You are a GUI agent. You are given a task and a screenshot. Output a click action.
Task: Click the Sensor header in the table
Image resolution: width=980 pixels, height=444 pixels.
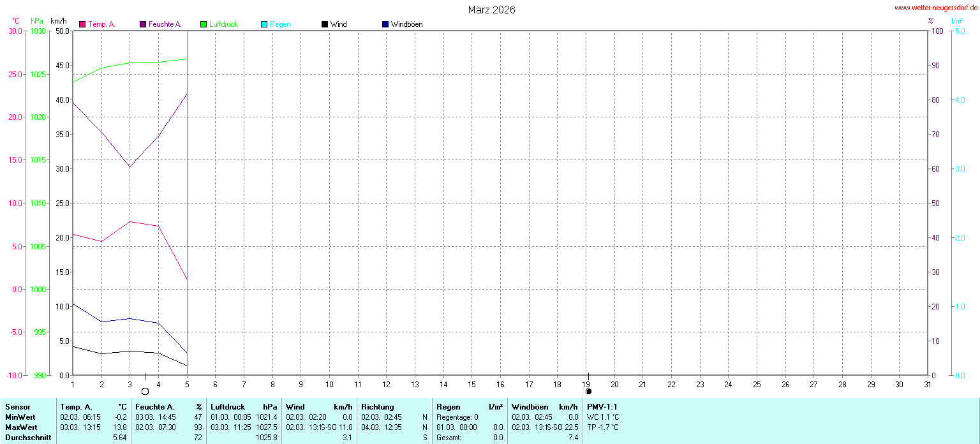click(x=17, y=407)
